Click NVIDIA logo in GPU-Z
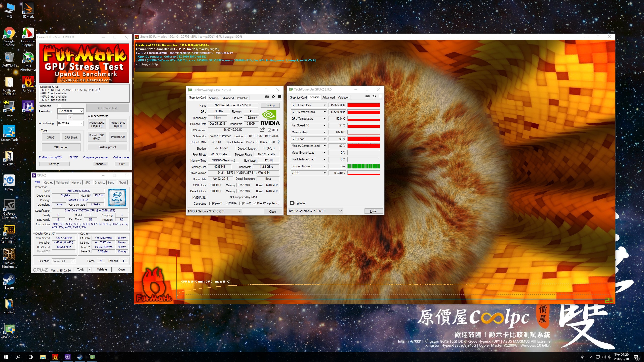Image resolution: width=644 pixels, height=362 pixels. (270, 118)
